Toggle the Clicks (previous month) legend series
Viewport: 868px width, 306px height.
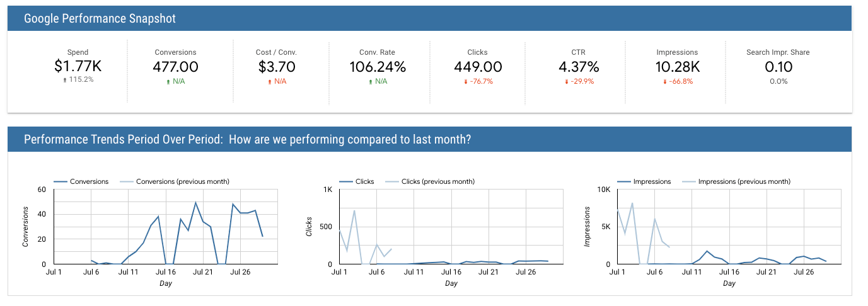430,181
